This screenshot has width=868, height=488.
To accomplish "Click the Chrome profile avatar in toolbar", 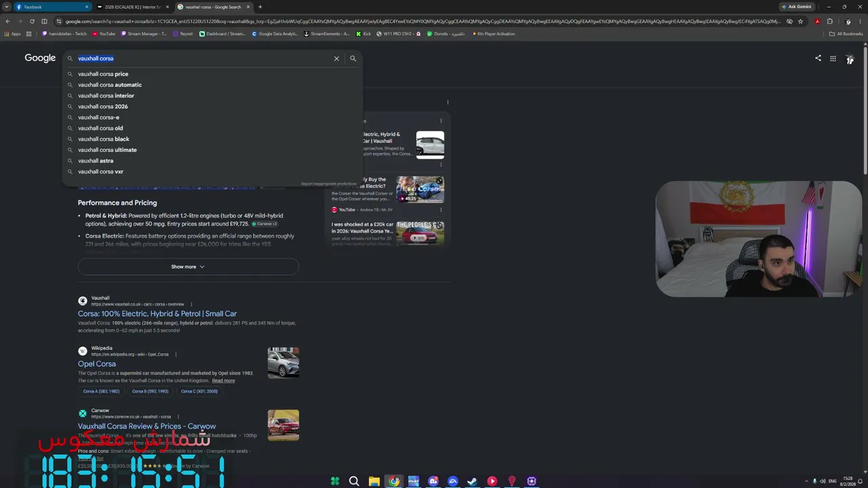I will [x=848, y=21].
